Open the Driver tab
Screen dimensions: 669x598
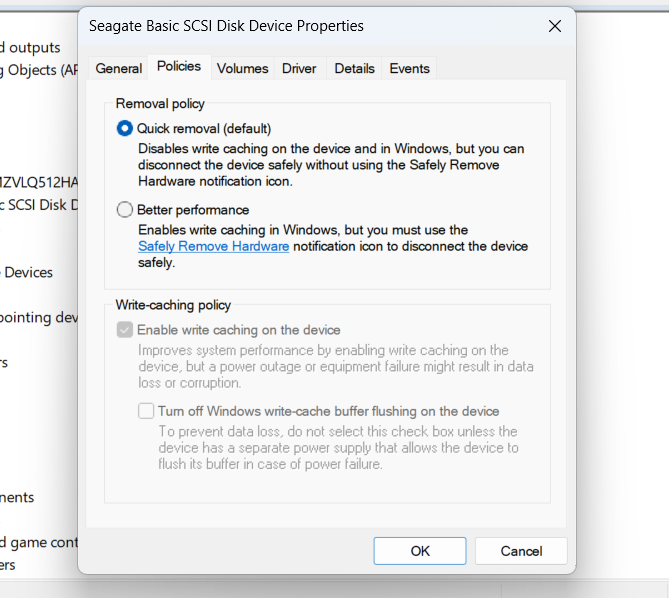tap(299, 68)
